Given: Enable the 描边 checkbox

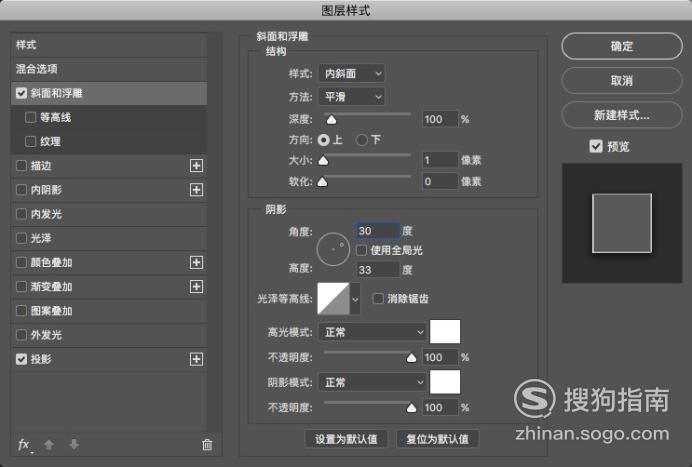Looking at the screenshot, I should pyautogui.click(x=21, y=166).
